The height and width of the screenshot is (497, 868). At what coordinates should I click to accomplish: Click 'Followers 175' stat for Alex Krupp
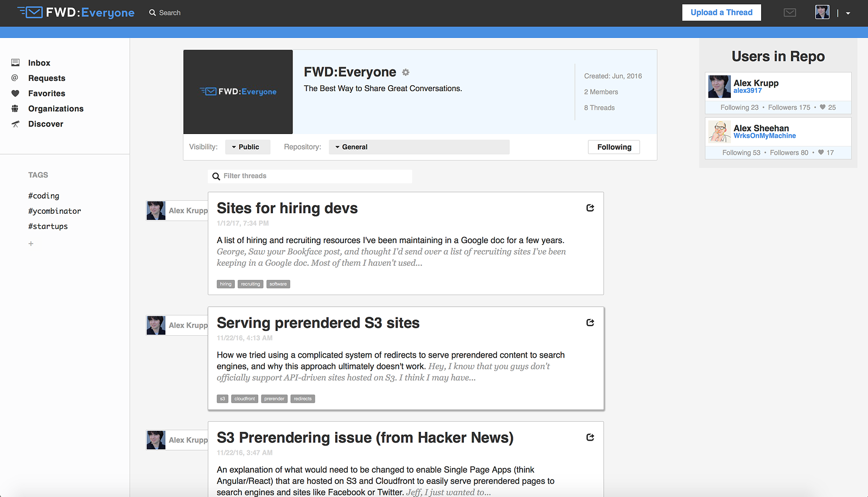(789, 107)
